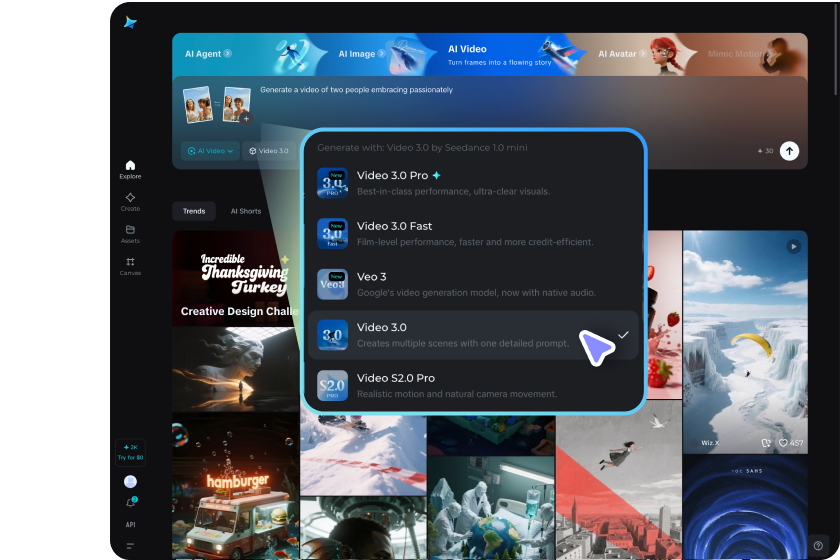The image size is (840, 560).
Task: Open the Wiz.X creator profile
Action: point(710,443)
